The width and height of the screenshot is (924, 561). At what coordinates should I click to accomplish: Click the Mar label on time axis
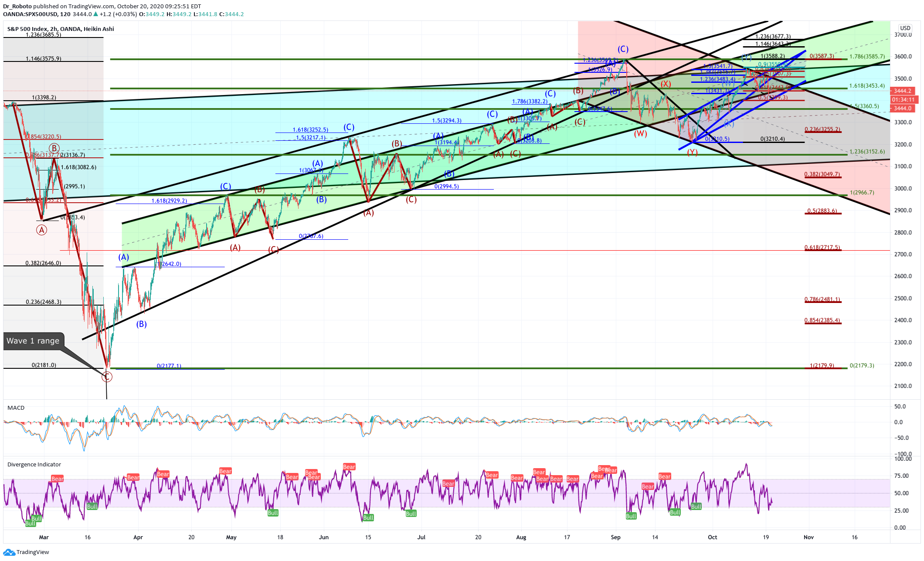click(44, 537)
